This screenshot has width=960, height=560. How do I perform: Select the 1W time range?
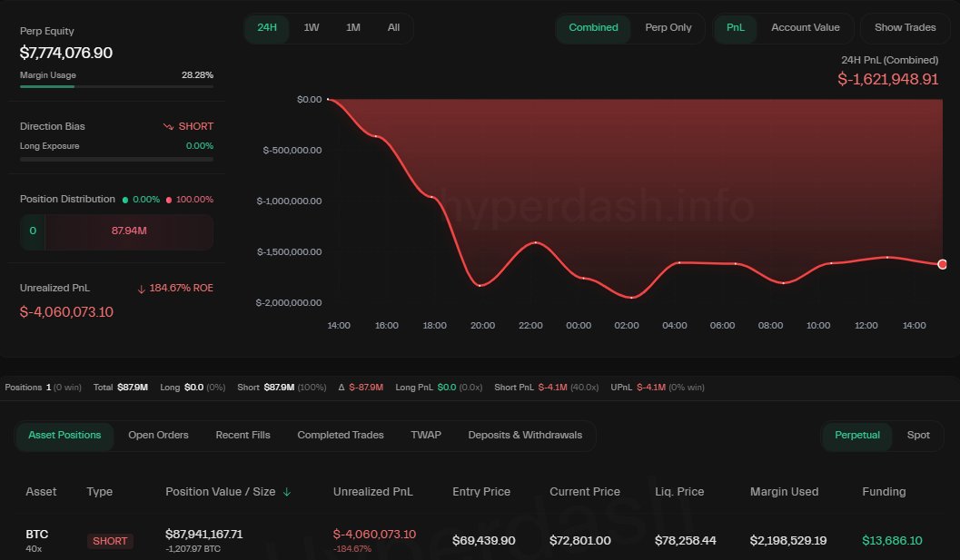312,28
